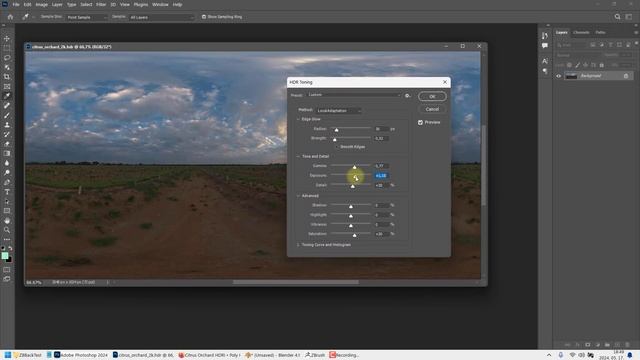Open Recording app in the taskbar
This screenshot has width=640, height=360.
[x=344, y=355]
